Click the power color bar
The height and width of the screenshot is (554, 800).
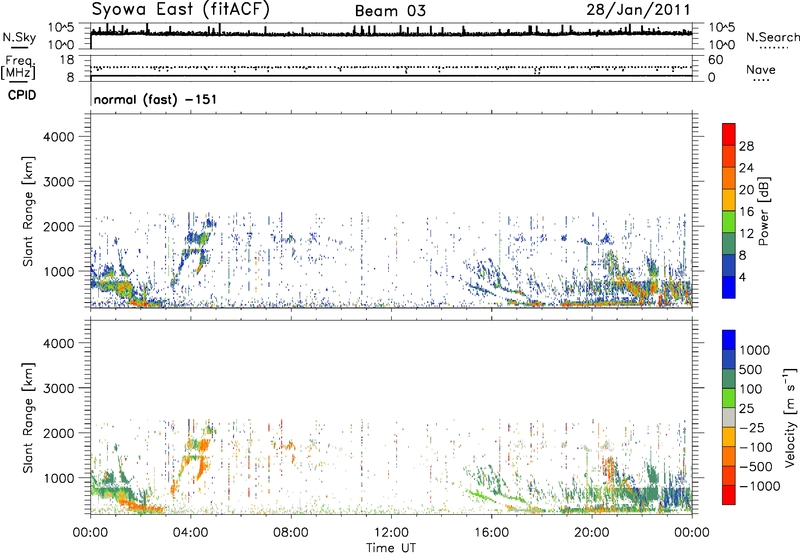[729, 211]
